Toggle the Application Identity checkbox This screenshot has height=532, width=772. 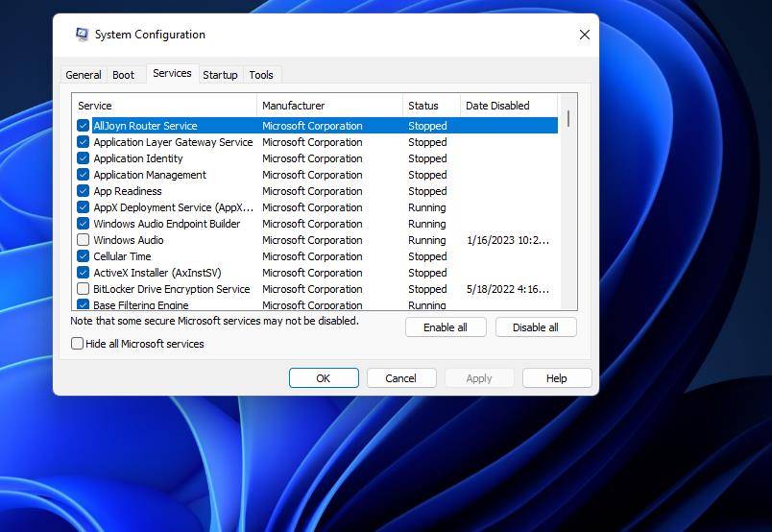click(84, 158)
